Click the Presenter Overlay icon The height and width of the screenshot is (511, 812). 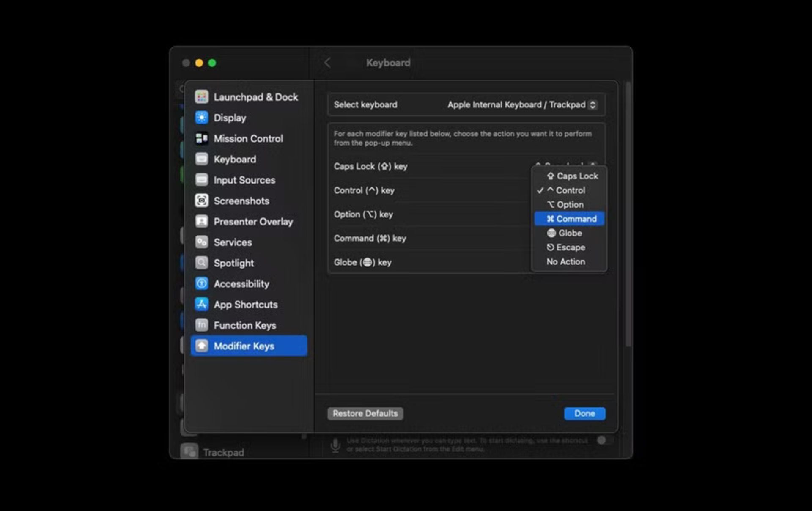point(203,221)
